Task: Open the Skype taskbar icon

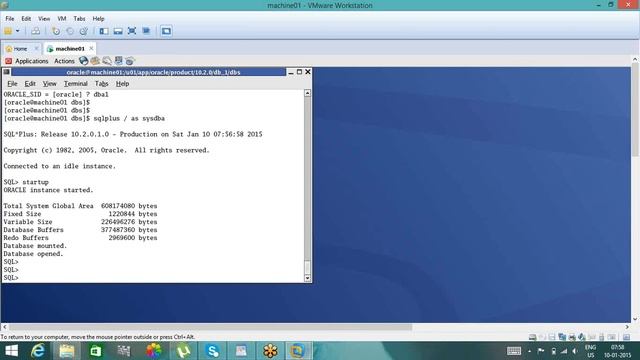Action: click(212, 351)
